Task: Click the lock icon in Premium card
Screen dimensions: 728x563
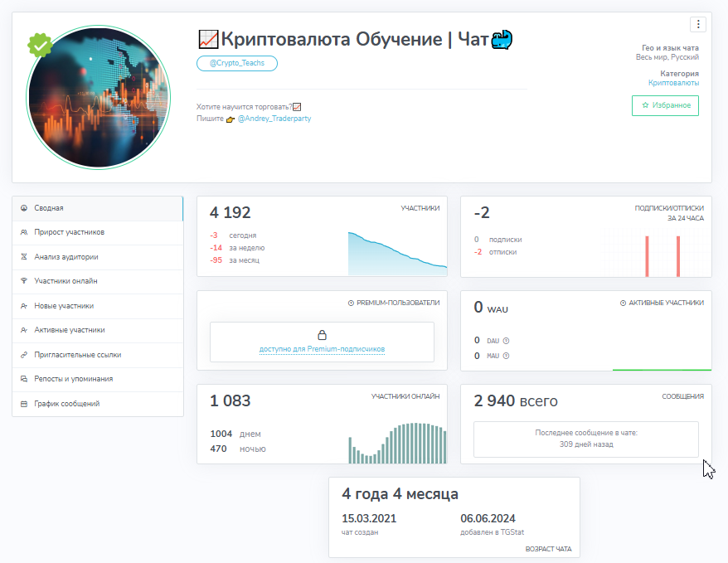Action: (322, 335)
